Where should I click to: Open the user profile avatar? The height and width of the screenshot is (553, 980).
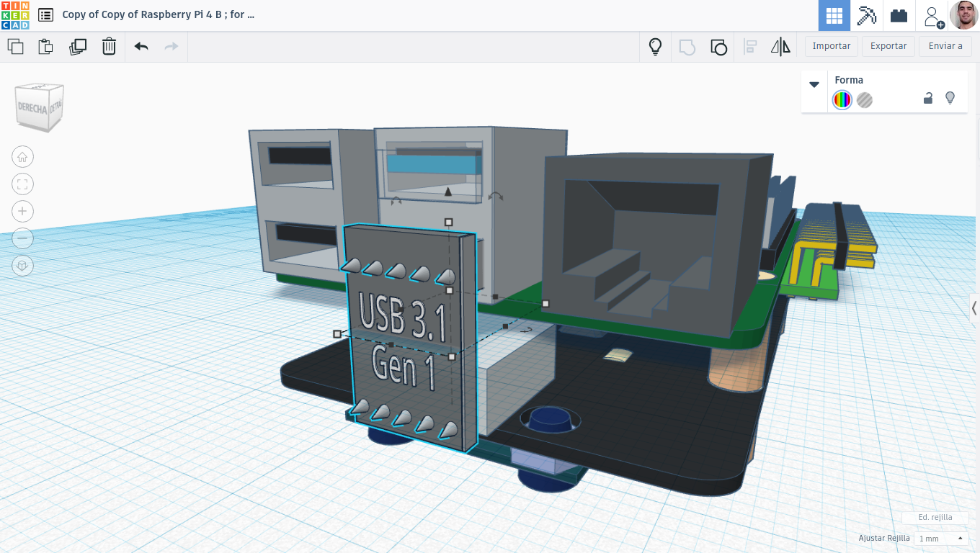click(x=964, y=15)
